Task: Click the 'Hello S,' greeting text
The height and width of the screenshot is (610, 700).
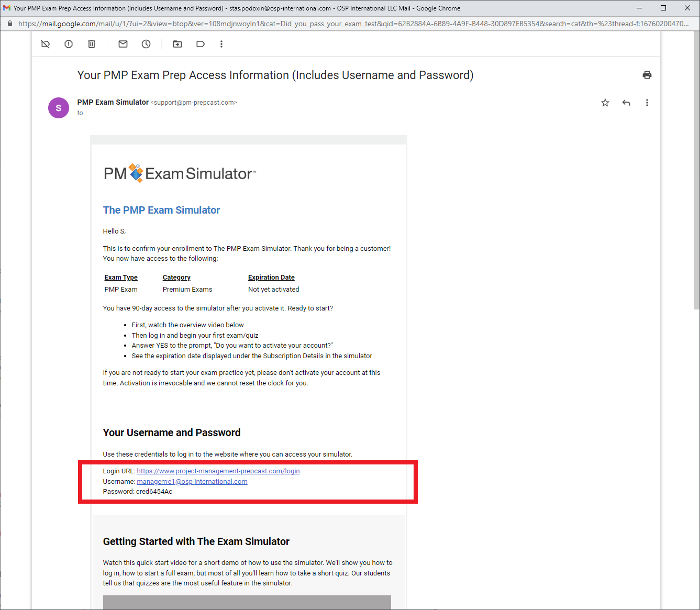Action: 114,231
